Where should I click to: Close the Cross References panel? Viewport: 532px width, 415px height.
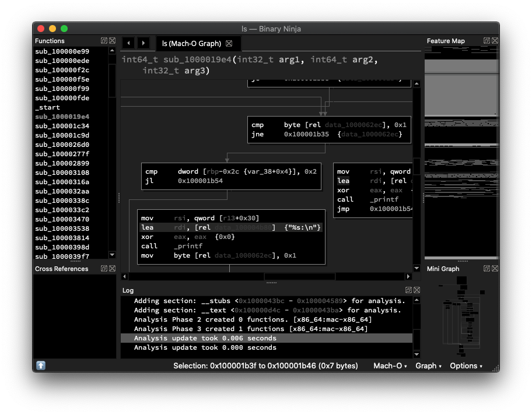[x=113, y=269]
